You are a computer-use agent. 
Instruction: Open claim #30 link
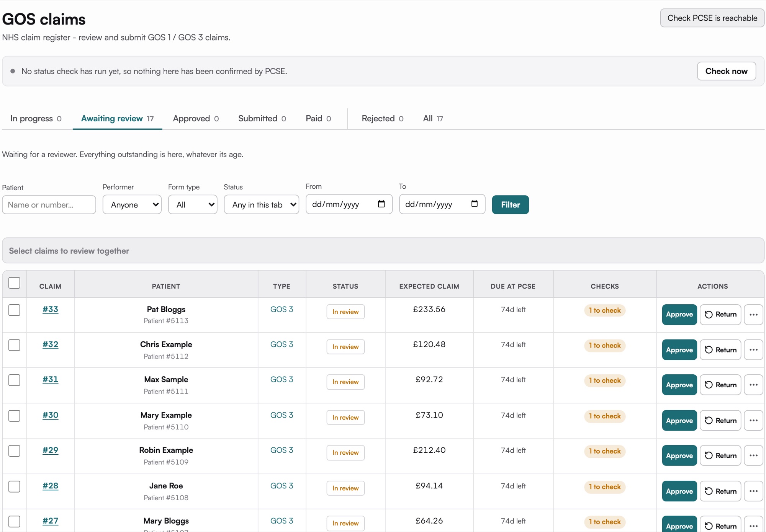(x=50, y=415)
